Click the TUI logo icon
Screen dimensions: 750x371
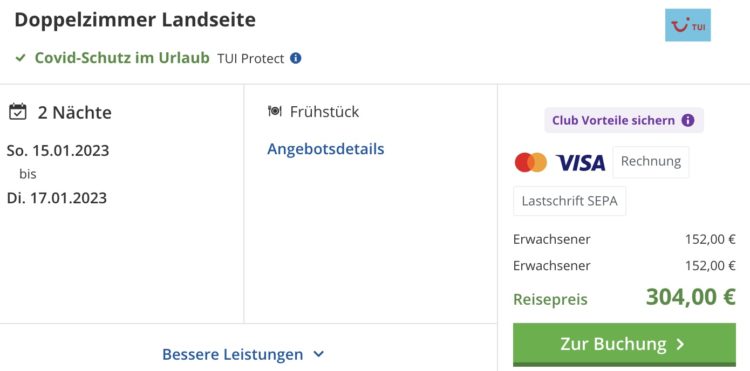688,25
